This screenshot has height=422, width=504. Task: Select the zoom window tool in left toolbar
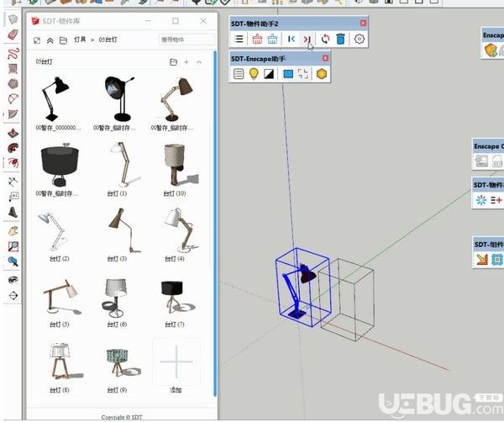click(x=13, y=246)
